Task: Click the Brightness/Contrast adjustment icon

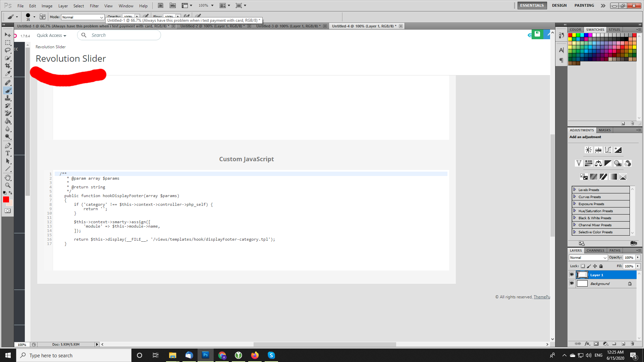Action: click(588, 150)
